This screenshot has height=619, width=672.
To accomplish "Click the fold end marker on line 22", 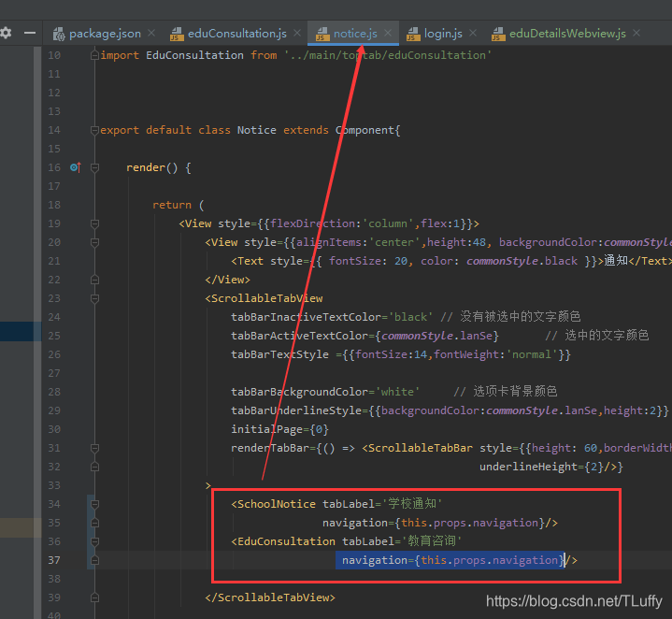I will [x=94, y=280].
